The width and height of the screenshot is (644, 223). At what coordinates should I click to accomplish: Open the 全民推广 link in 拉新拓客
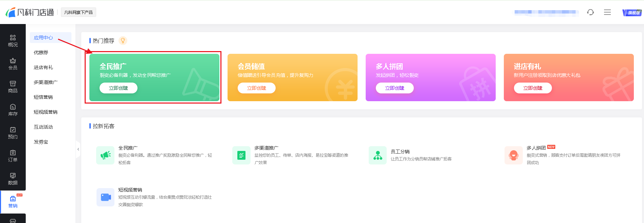click(128, 148)
